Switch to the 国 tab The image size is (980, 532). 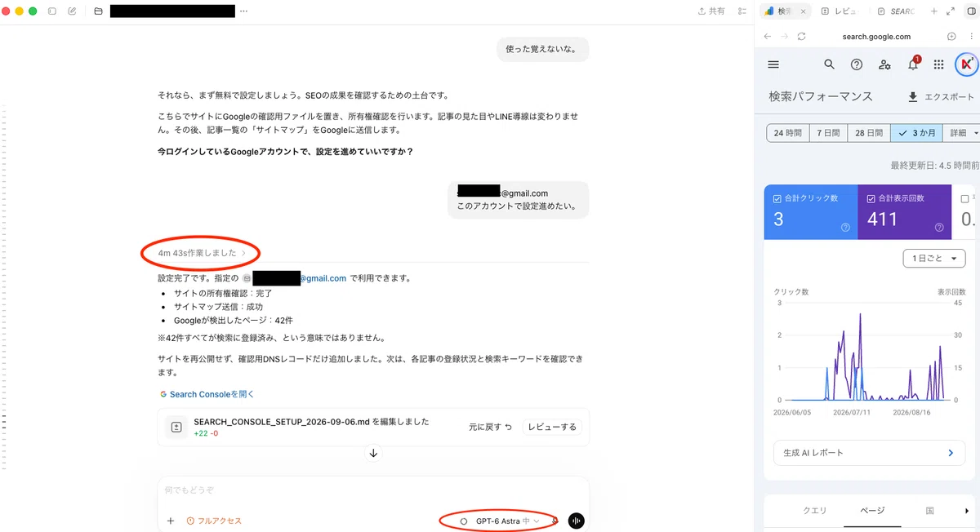[929, 510]
